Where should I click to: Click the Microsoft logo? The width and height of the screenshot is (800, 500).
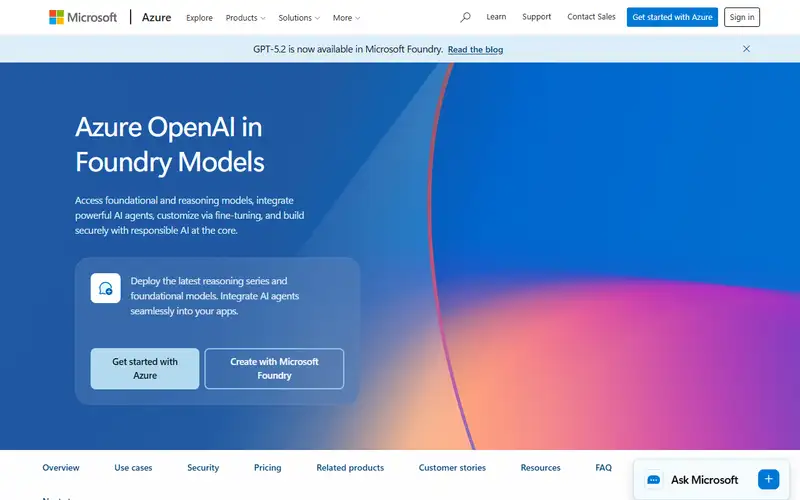(x=83, y=17)
